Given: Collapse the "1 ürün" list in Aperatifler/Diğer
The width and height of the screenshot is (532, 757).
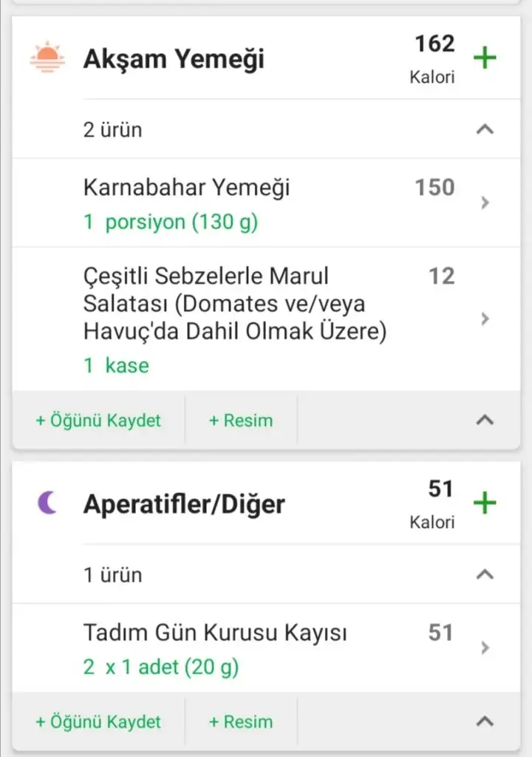Looking at the screenshot, I should [485, 574].
